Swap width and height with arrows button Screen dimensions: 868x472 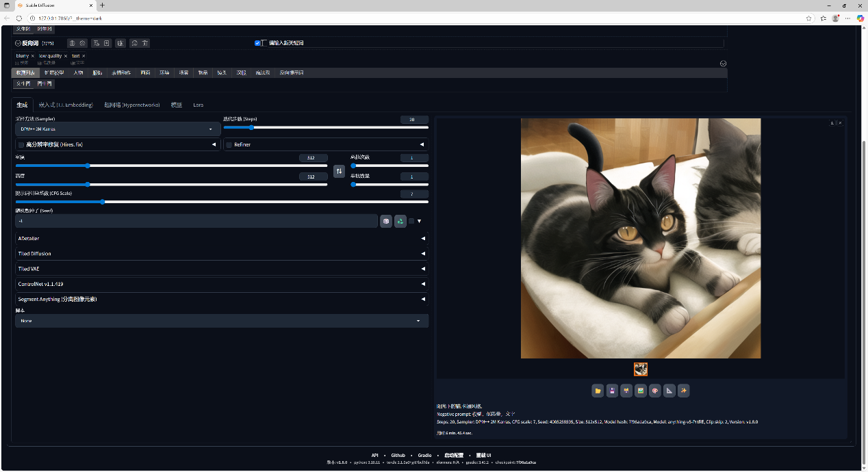[339, 171]
